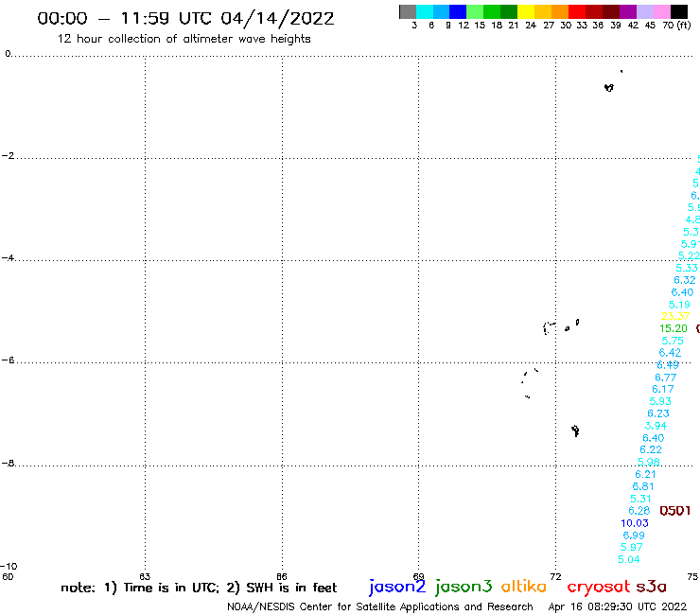Click the bright red swatch in the legend

point(577,11)
